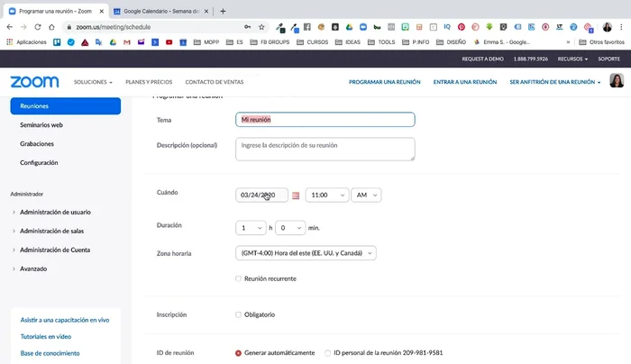Click green download arrow extension
This screenshot has width=631, height=364.
tap(489, 27)
